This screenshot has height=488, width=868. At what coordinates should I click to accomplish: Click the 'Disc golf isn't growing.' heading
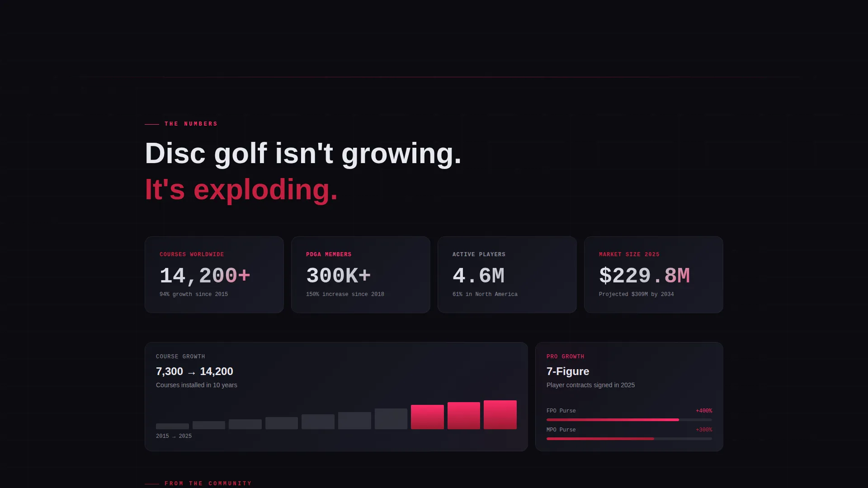pos(303,154)
